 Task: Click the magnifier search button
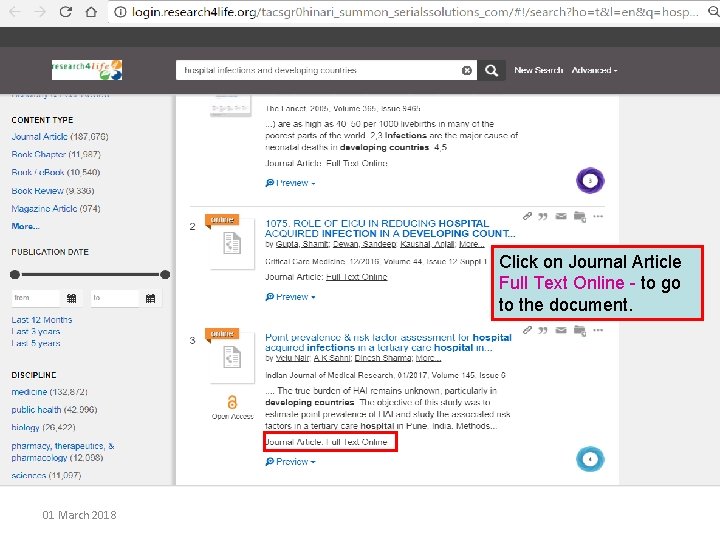[491, 70]
